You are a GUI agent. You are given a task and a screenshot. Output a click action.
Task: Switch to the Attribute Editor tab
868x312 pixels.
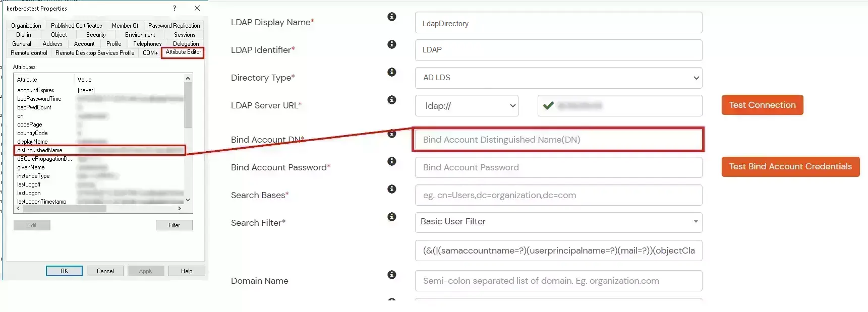[183, 52]
